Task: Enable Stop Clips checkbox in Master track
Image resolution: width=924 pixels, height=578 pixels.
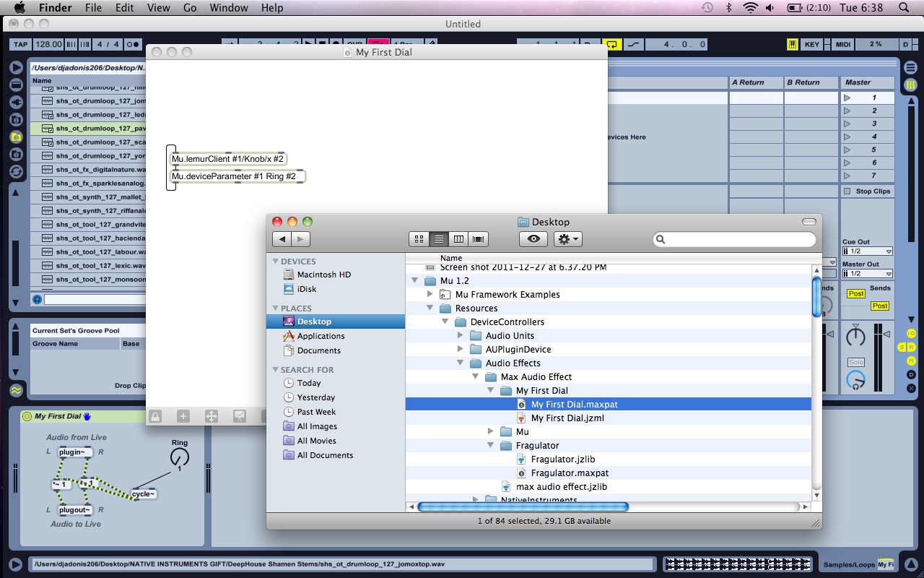Action: coord(847,191)
